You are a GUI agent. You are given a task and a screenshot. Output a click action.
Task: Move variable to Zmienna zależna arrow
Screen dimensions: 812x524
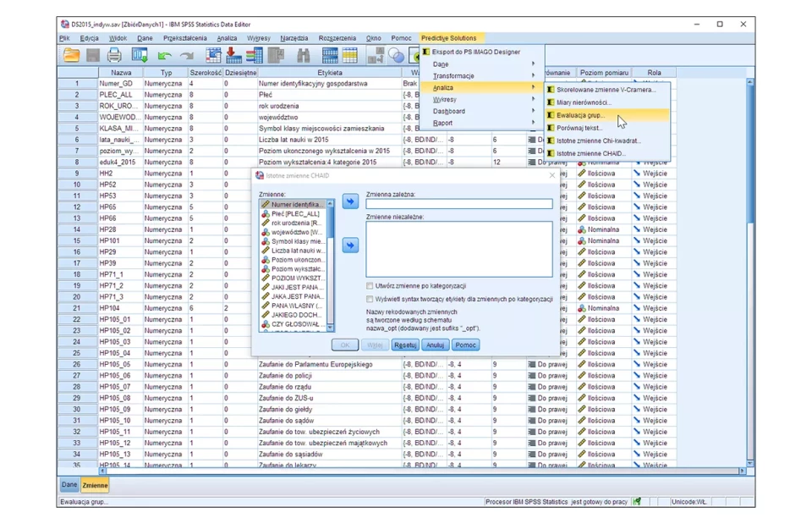(x=350, y=201)
